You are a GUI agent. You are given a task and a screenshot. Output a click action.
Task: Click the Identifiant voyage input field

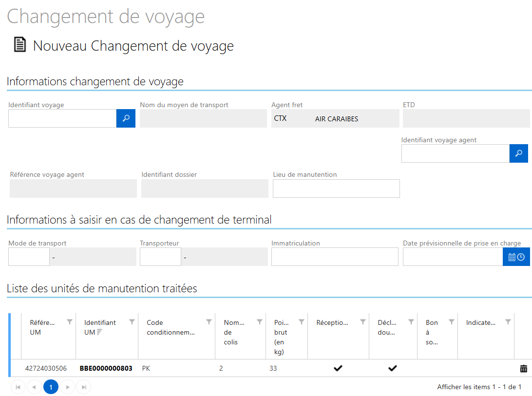pyautogui.click(x=62, y=118)
